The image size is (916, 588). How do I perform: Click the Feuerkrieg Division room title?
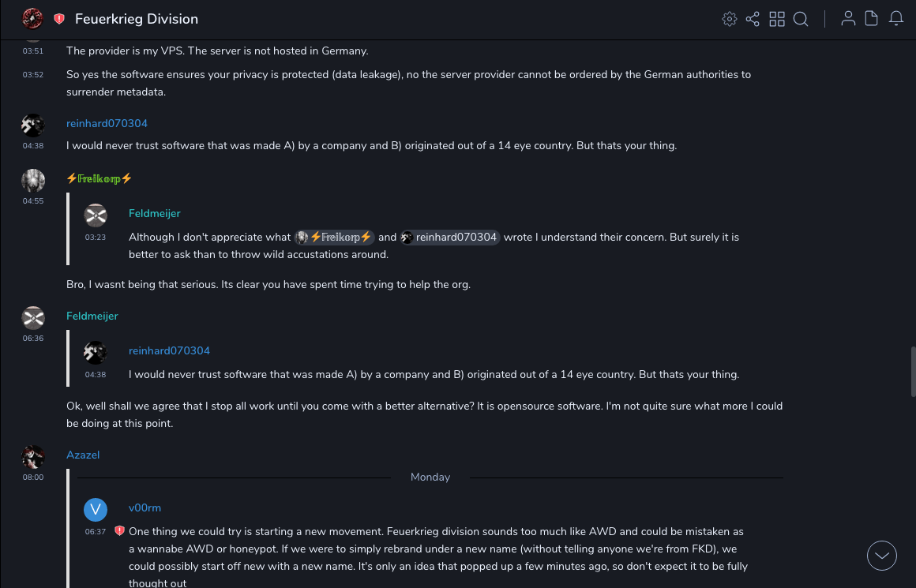tap(137, 19)
